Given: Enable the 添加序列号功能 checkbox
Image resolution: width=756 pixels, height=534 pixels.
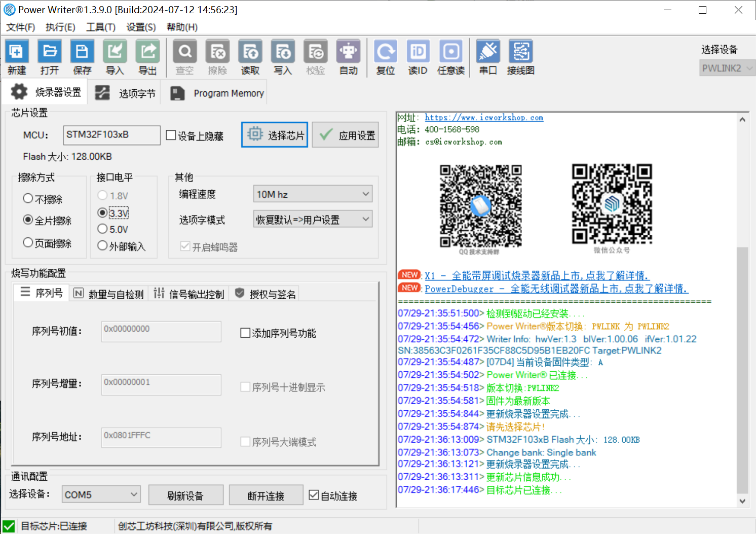Looking at the screenshot, I should tap(245, 333).
